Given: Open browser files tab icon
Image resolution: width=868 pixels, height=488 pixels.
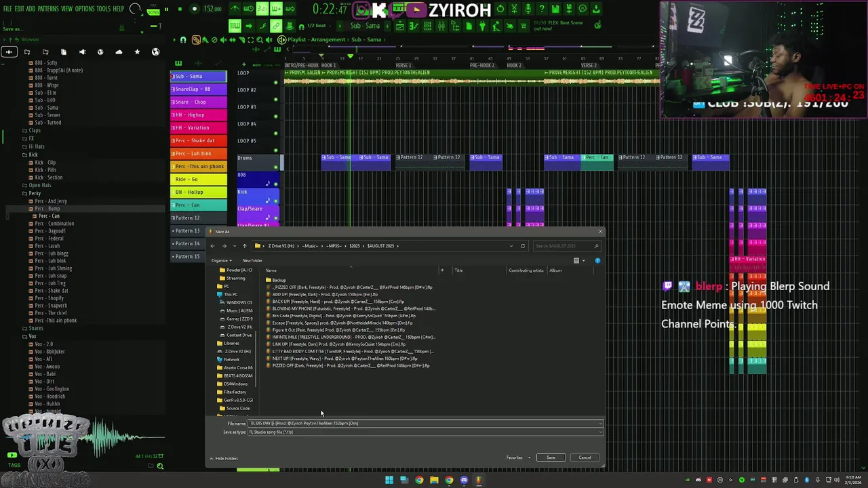Looking at the screenshot, I should coord(64,52).
